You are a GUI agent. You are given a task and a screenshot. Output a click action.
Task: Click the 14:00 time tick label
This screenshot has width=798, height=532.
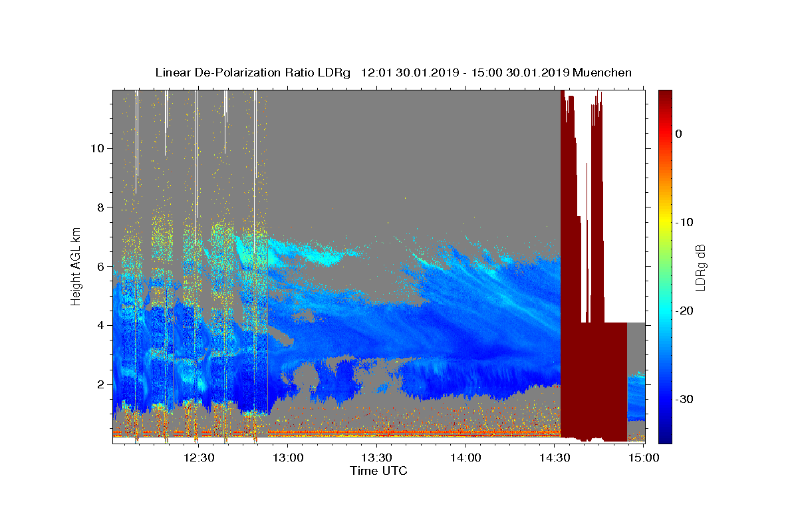pyautogui.click(x=466, y=458)
